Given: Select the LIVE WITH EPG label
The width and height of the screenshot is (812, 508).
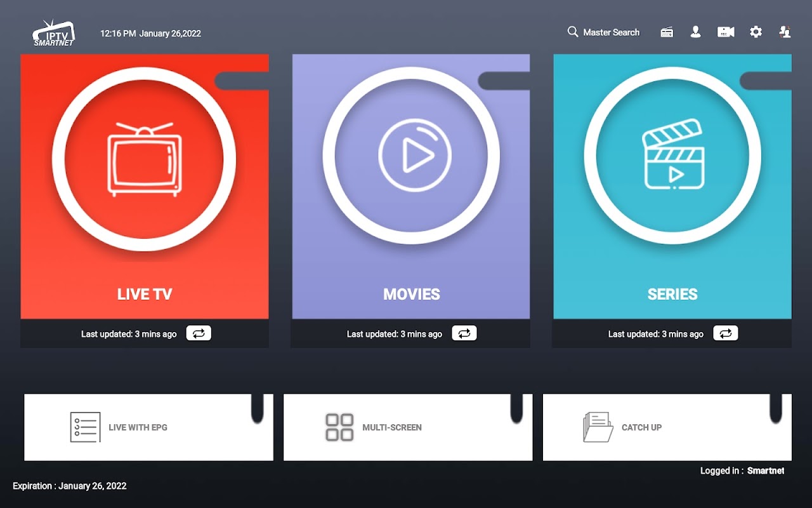Looking at the screenshot, I should coord(138,427).
